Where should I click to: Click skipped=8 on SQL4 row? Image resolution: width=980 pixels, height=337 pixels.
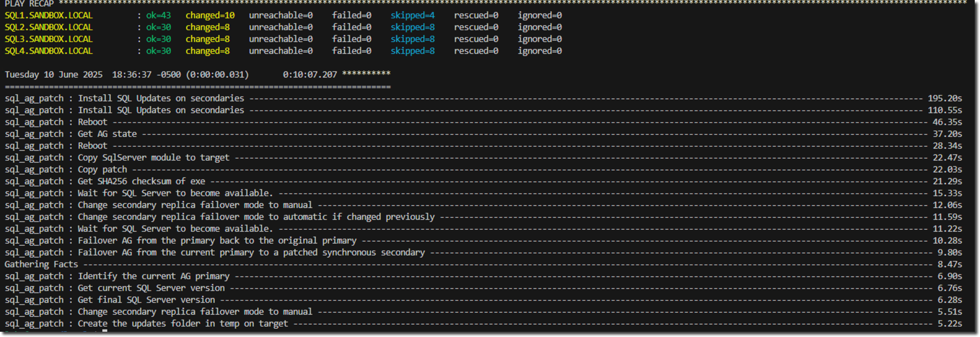tap(413, 51)
